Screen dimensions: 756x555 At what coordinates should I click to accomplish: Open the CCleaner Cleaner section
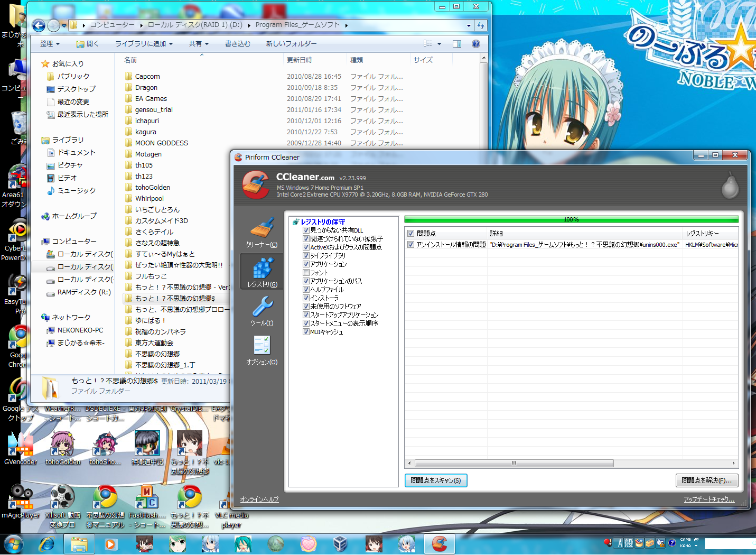[262, 233]
